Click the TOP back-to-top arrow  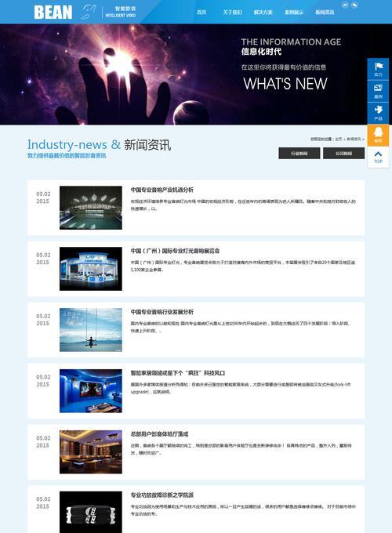[378, 157]
